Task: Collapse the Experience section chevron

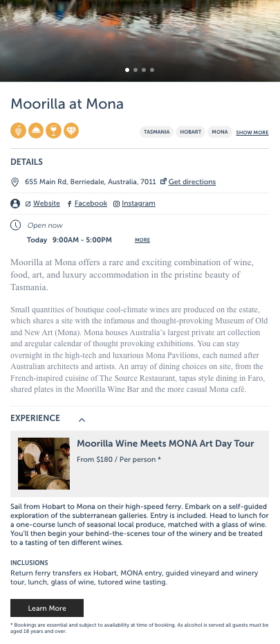Action: click(x=82, y=420)
